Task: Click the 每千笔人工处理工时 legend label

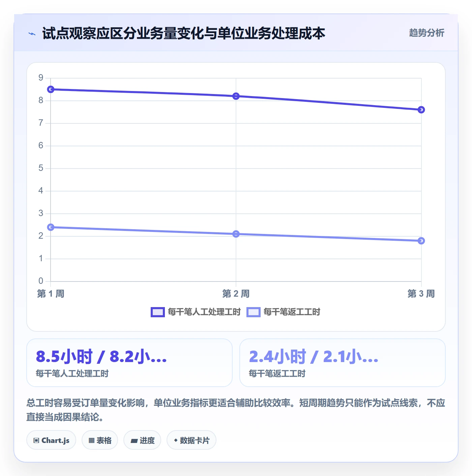Action: coord(204,312)
